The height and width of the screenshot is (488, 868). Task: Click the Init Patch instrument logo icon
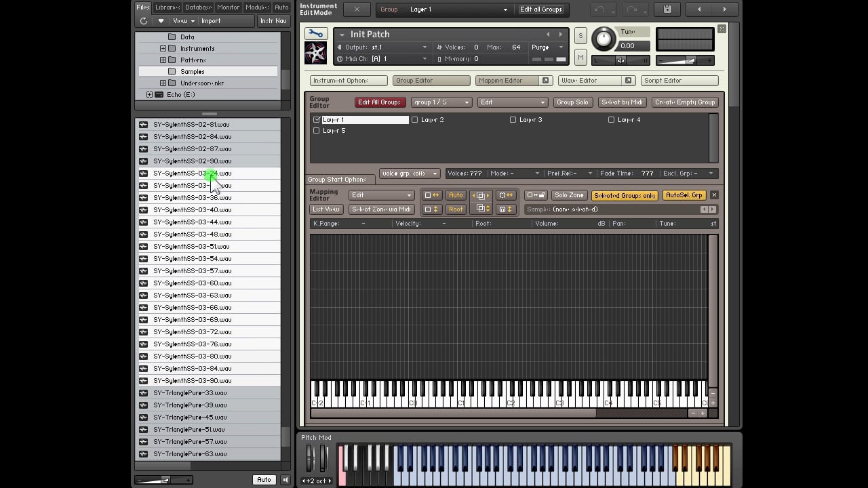[315, 53]
